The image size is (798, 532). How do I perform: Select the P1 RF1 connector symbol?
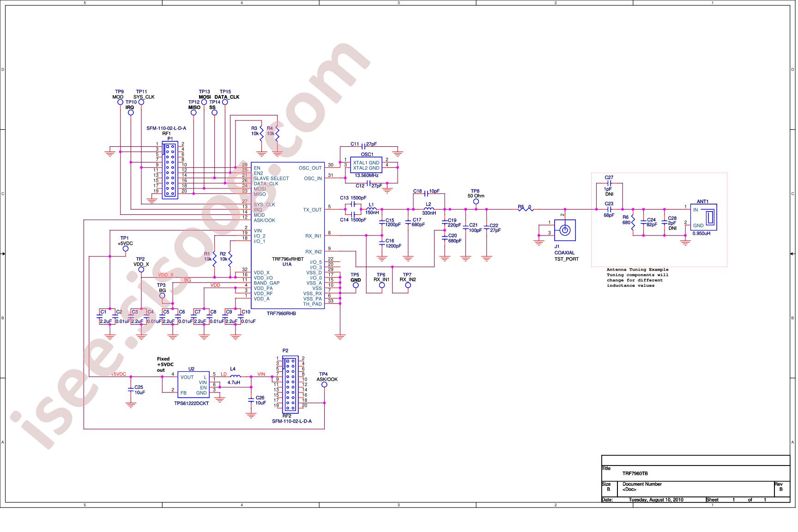[x=170, y=170]
